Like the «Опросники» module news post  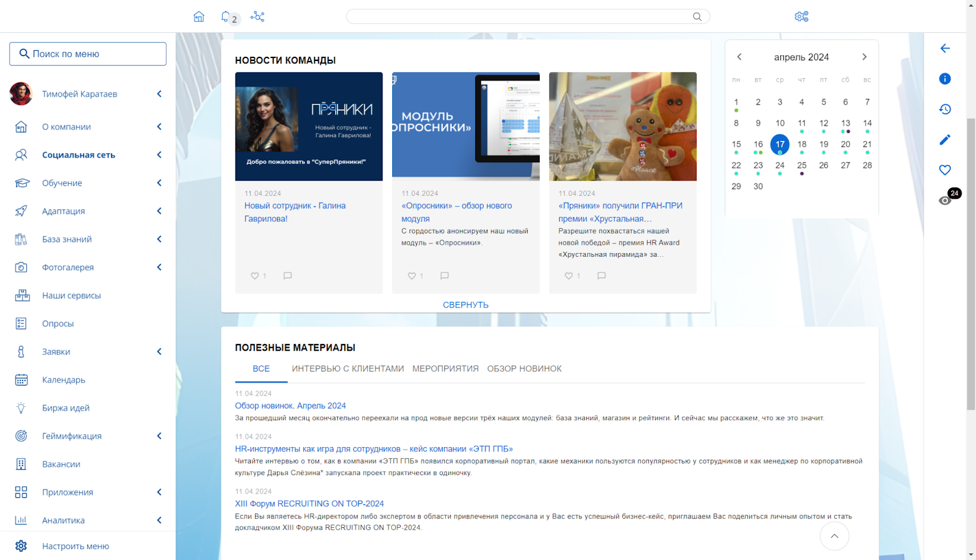tap(412, 276)
